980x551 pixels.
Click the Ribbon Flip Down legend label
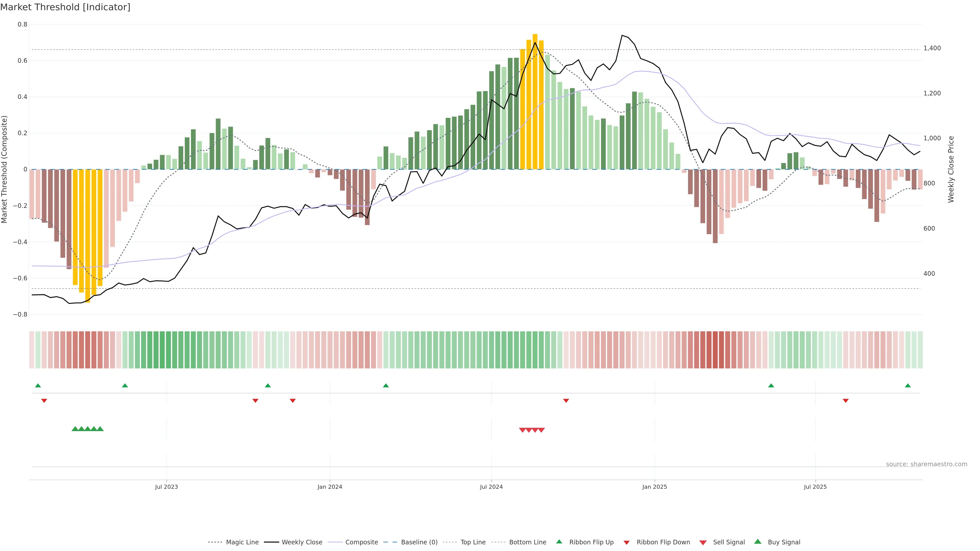tap(663, 542)
